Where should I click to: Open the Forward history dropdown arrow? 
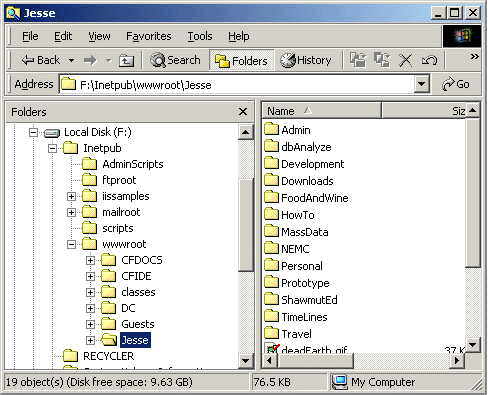coord(108,61)
